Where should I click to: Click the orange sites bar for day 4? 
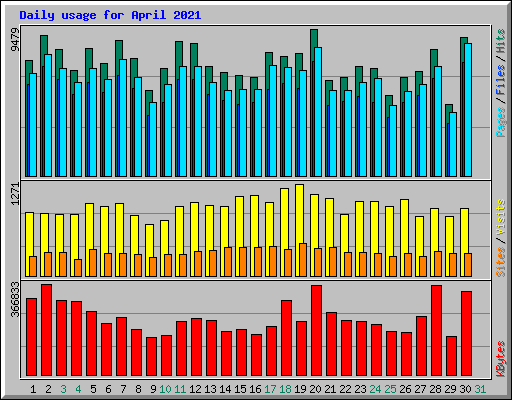click(x=78, y=268)
